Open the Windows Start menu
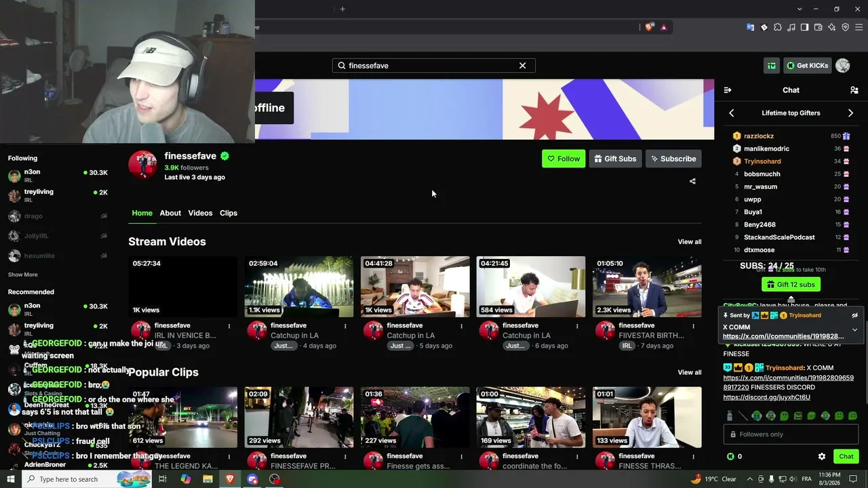The width and height of the screenshot is (868, 488). click(11, 479)
